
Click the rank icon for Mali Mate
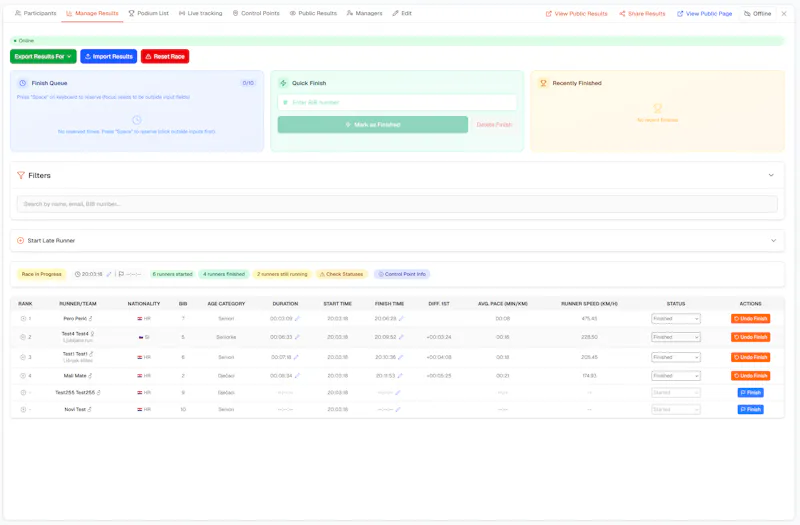point(23,376)
